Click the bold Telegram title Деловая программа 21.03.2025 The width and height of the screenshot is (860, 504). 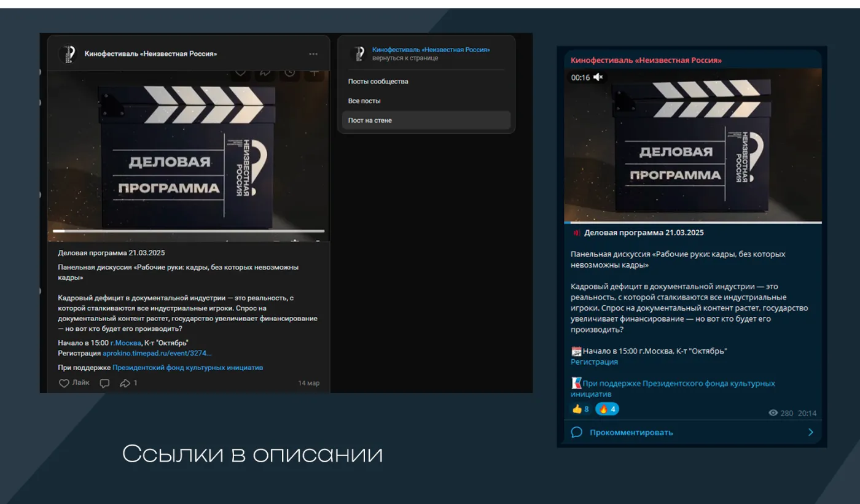(x=644, y=233)
